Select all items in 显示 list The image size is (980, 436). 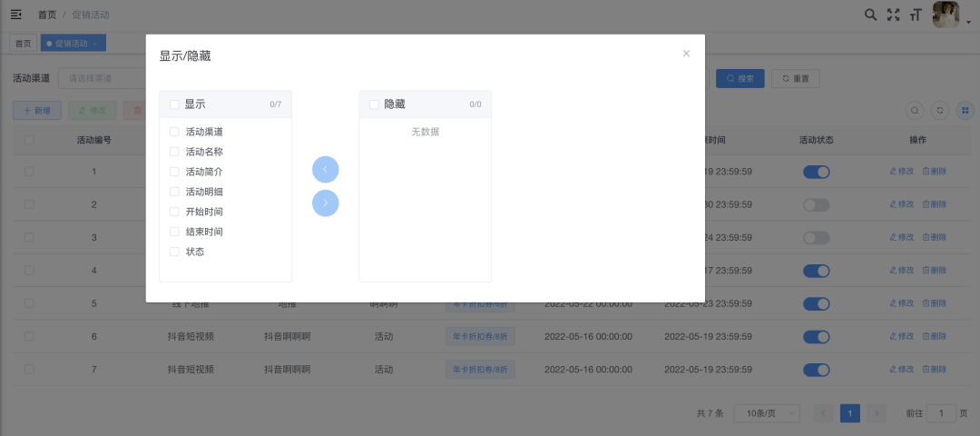coord(174,104)
